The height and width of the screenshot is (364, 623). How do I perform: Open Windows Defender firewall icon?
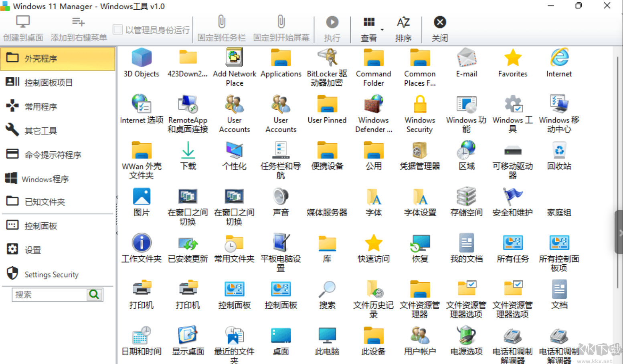(374, 104)
